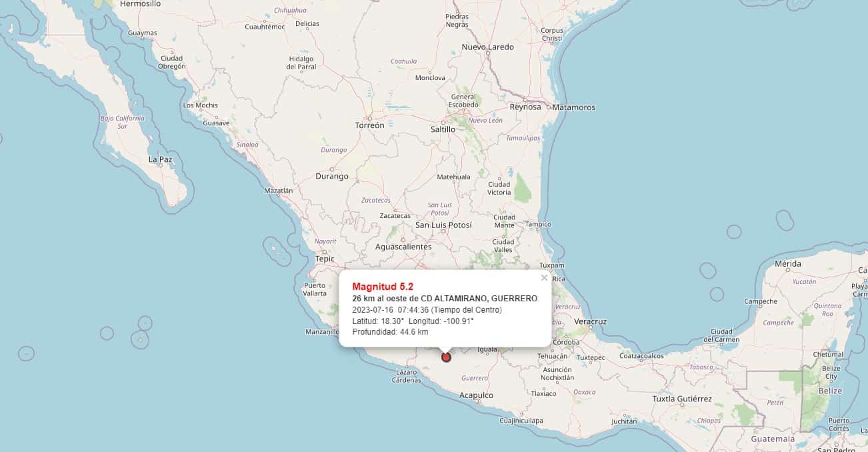Select Nuevo Laredo on the map
The image size is (868, 452).
pyautogui.click(x=487, y=47)
